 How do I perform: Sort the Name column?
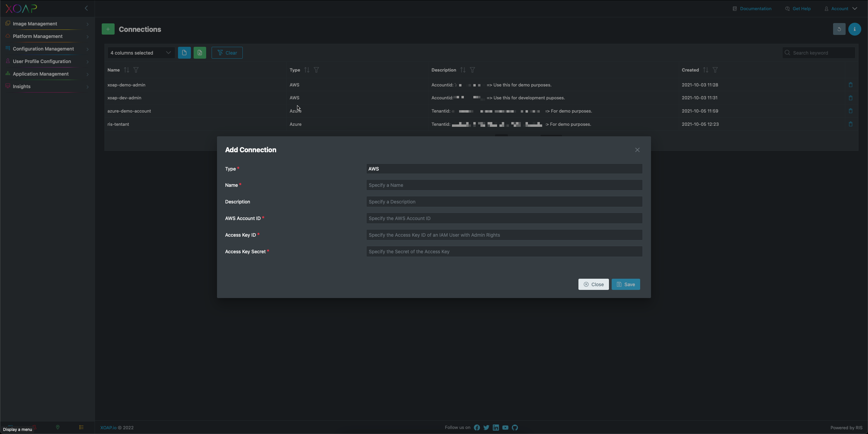coord(126,70)
